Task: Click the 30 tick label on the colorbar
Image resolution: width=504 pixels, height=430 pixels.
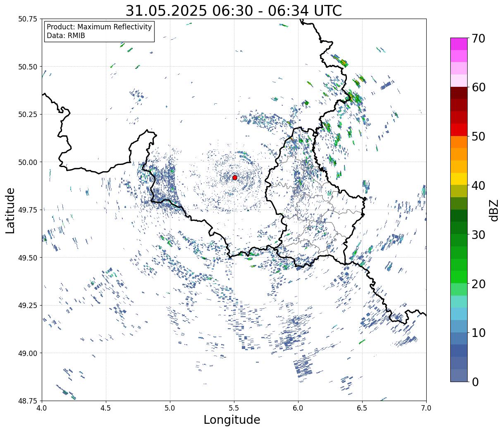Action: tap(478, 234)
